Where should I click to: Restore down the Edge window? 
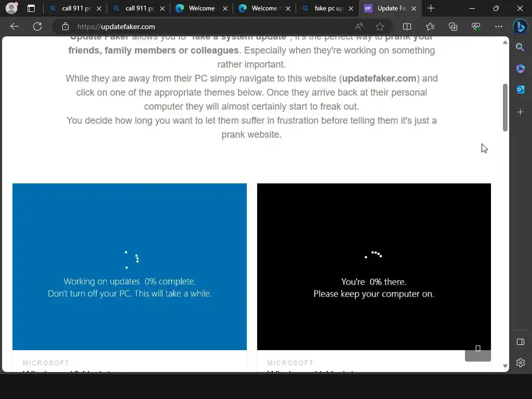496,8
